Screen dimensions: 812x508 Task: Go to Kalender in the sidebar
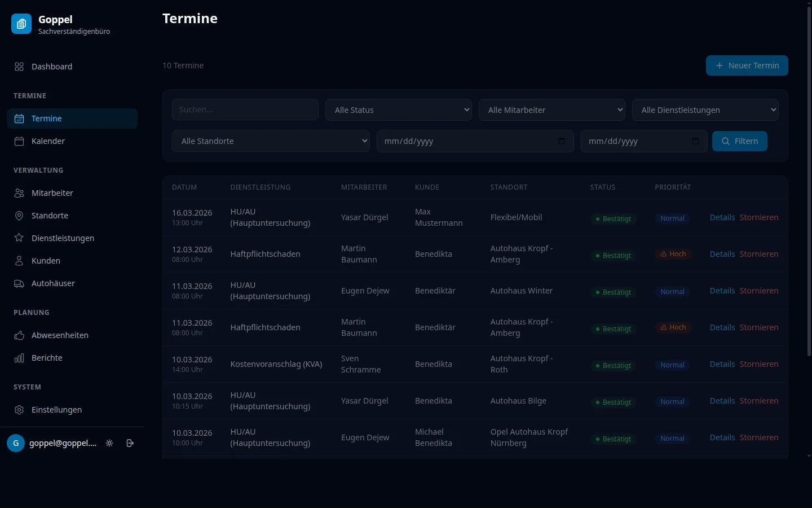pyautogui.click(x=48, y=141)
